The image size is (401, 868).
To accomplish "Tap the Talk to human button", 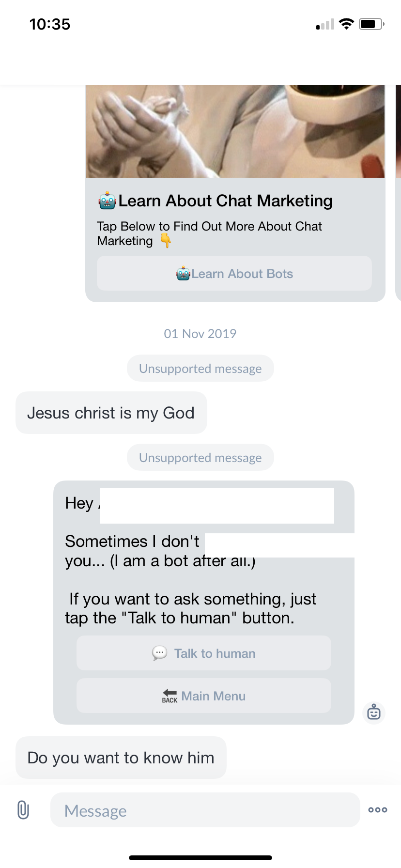I will (203, 653).
